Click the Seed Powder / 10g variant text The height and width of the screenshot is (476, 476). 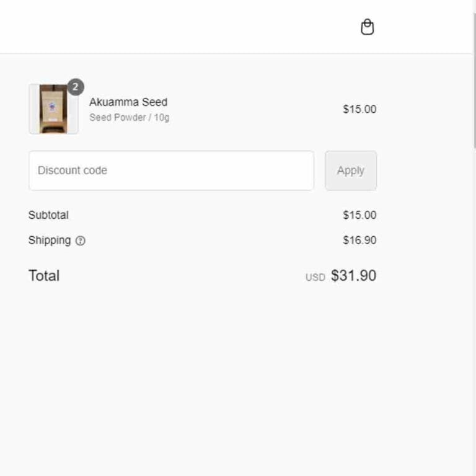(130, 118)
